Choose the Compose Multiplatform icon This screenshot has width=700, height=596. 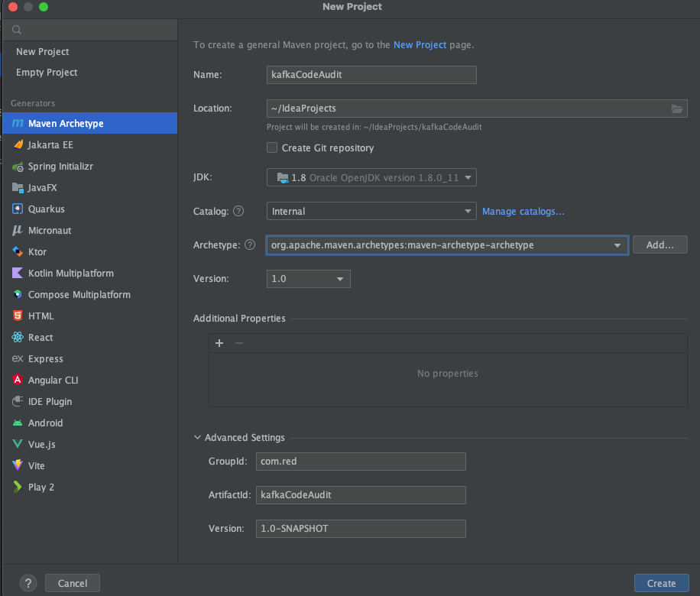pos(18,295)
